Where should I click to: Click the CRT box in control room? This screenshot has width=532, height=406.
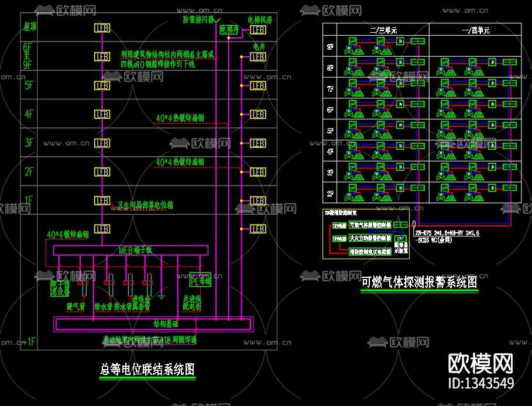[x=401, y=239]
